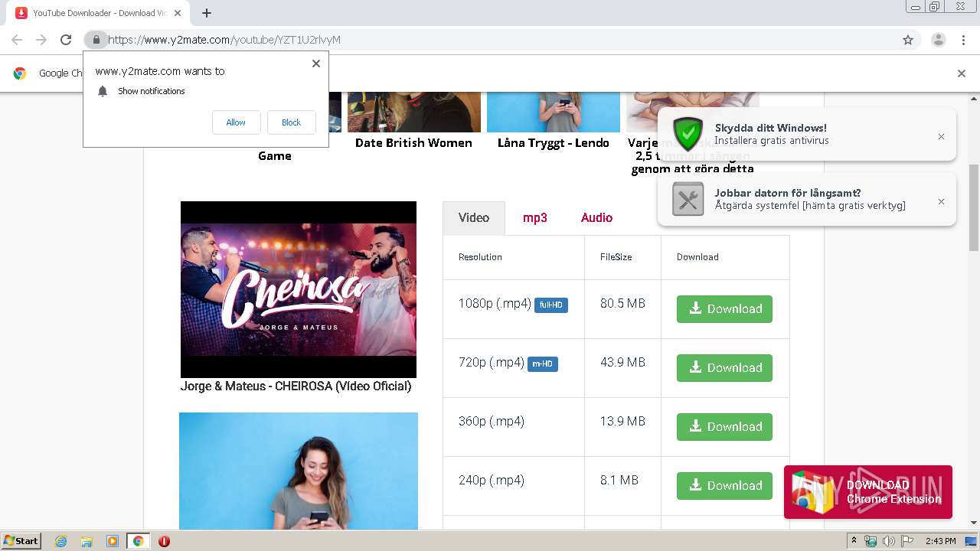Open a new tab with plus icon
The height and width of the screenshot is (551, 980).
[x=207, y=13]
